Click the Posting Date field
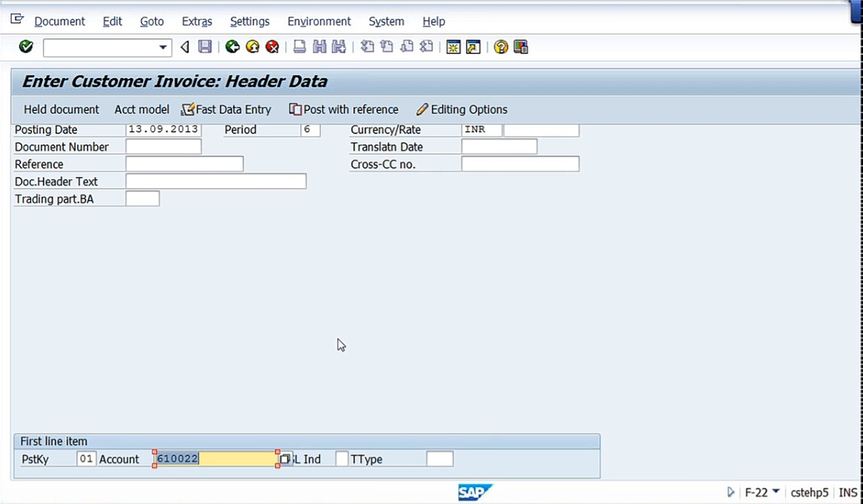Image resolution: width=863 pixels, height=504 pixels. (164, 130)
